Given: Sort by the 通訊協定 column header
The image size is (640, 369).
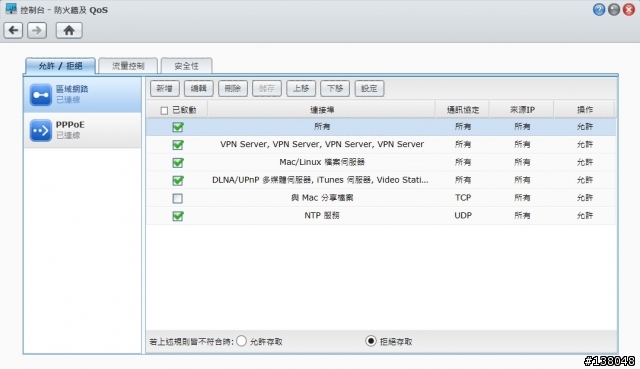Looking at the screenshot, I should [462, 110].
